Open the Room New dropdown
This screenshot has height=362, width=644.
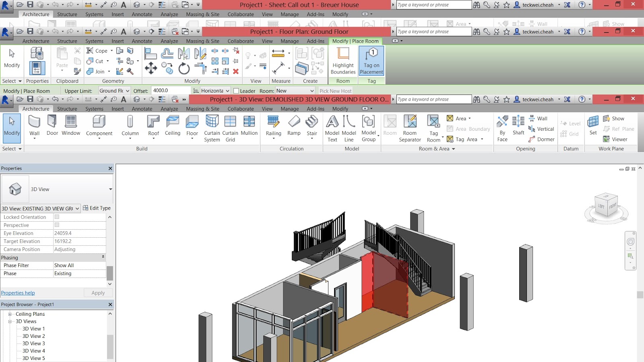[295, 91]
